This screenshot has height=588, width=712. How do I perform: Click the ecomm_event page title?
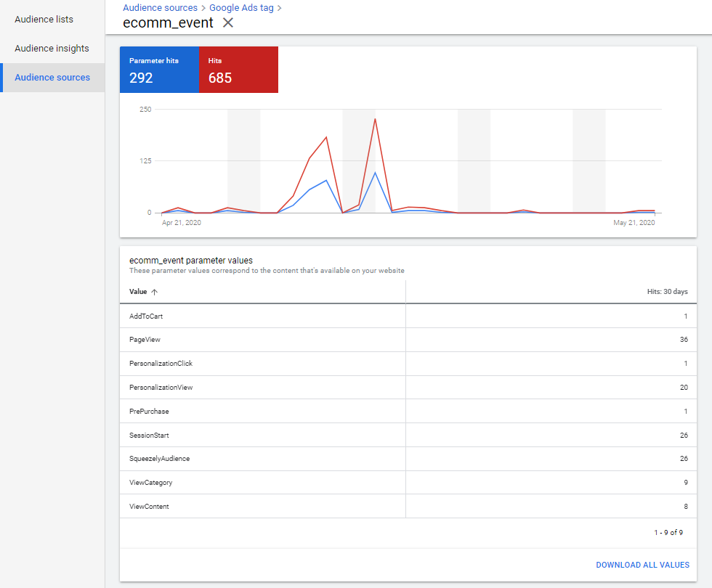click(x=168, y=23)
